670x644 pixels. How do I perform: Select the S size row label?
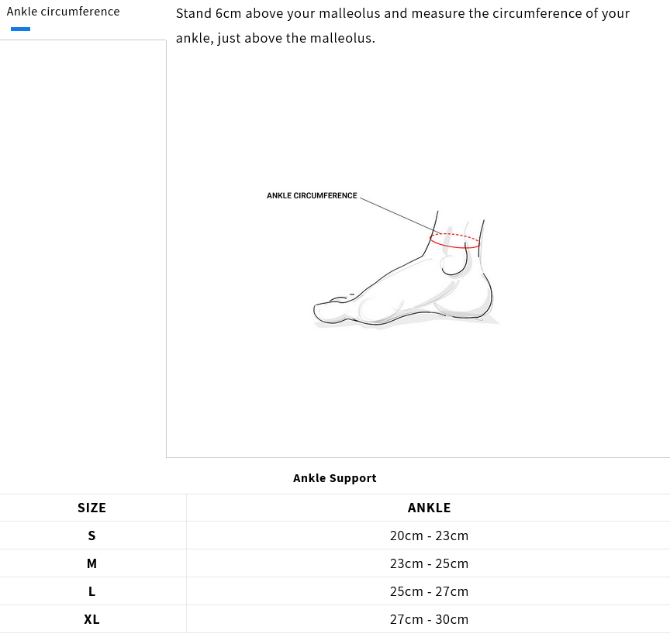pos(92,536)
